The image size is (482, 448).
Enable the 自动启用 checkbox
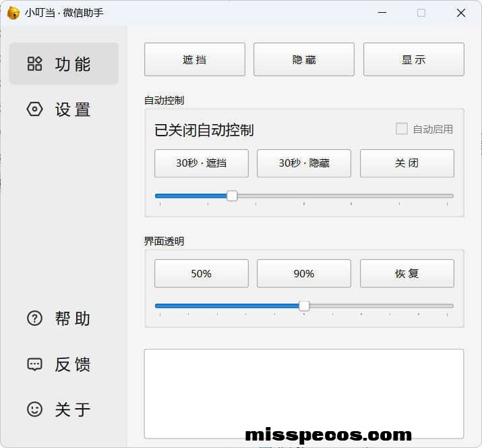point(402,129)
